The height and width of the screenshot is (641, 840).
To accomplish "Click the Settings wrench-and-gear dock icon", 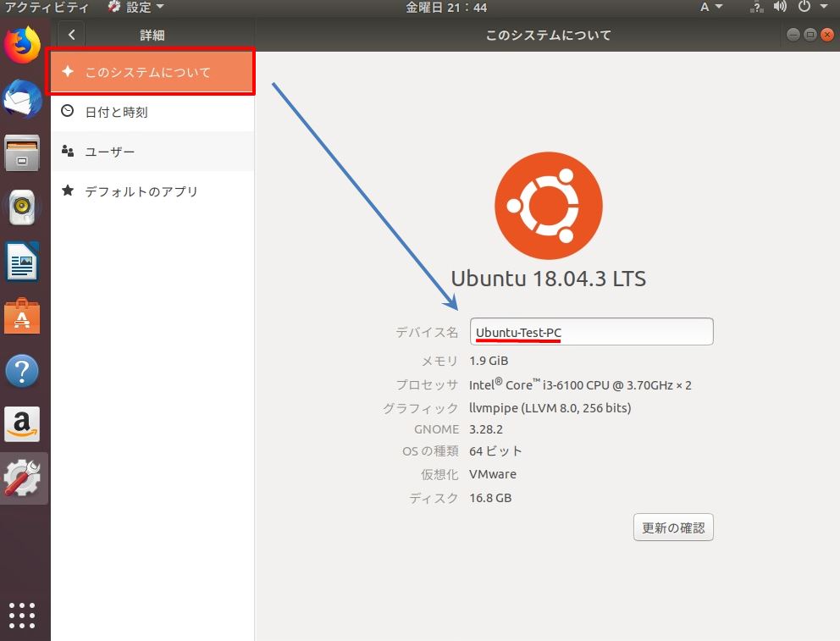I will point(23,478).
